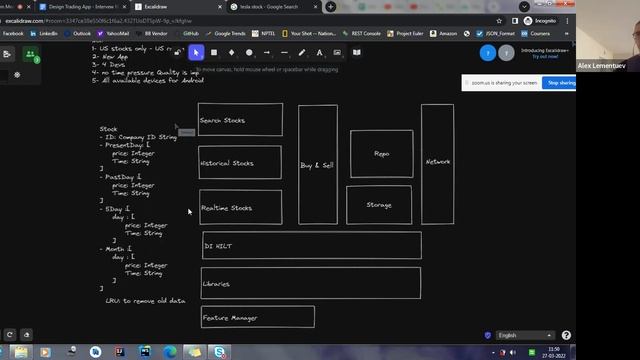Click the redo button
Screen dimensions: 640x360
click(x=10, y=335)
